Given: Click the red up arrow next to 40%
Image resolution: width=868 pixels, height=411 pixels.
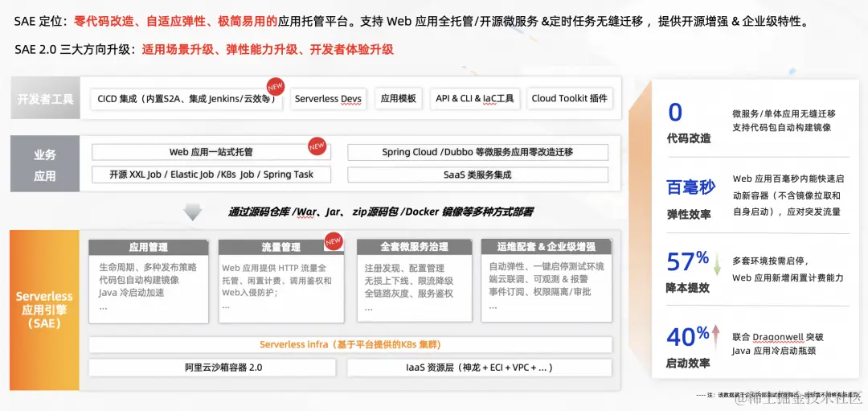Looking at the screenshot, I should pos(716,335).
